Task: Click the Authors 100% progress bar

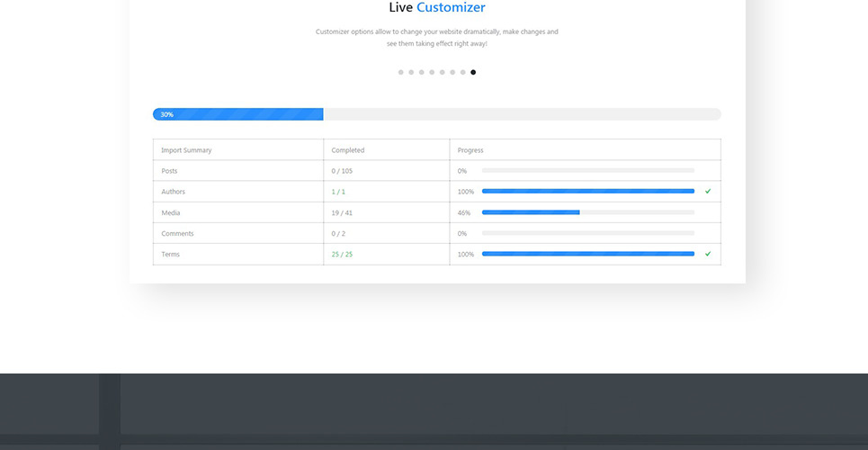Action: tap(587, 191)
